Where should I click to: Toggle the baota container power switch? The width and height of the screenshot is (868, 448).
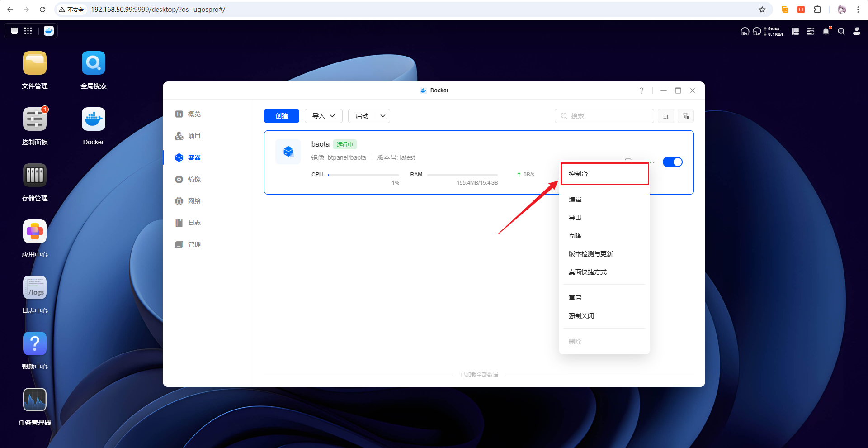[x=672, y=162]
